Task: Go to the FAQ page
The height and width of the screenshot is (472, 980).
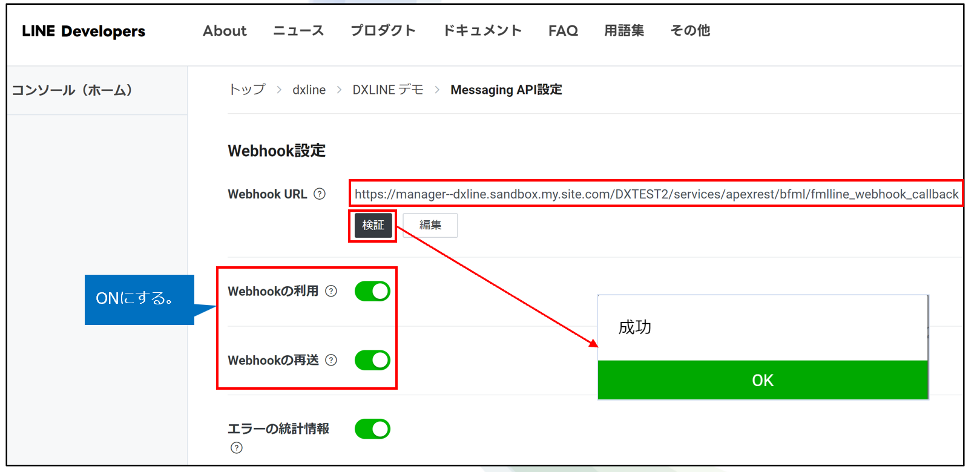Action: [563, 31]
